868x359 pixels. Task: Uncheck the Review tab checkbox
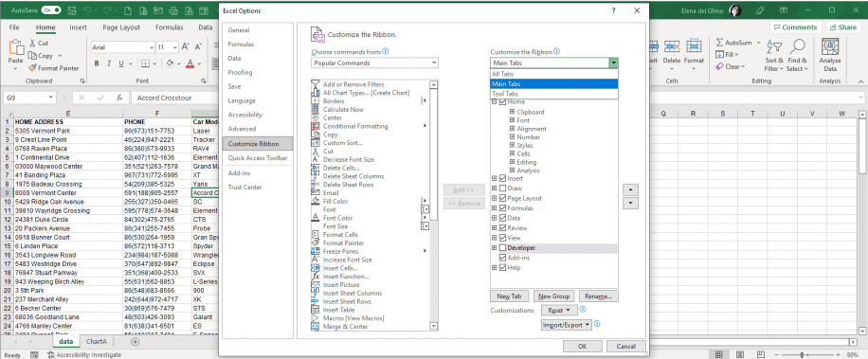[502, 228]
